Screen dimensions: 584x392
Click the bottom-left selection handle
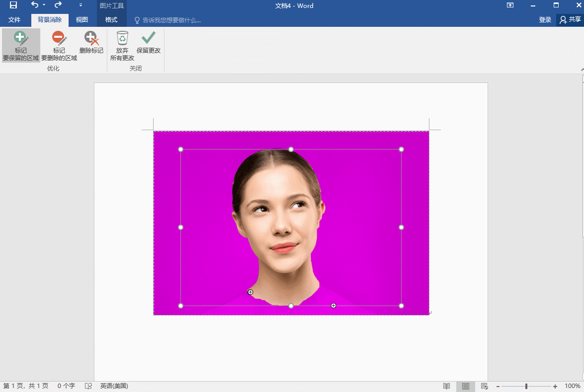tap(180, 306)
